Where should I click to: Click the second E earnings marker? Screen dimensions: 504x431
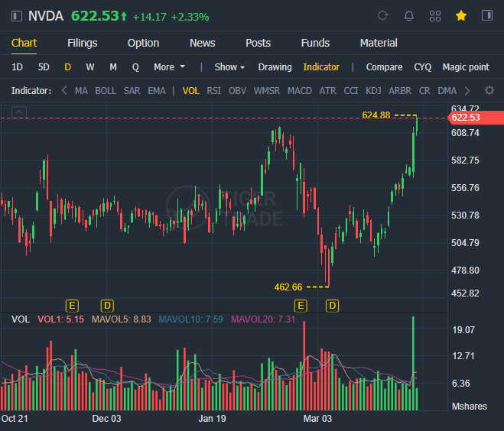301,306
